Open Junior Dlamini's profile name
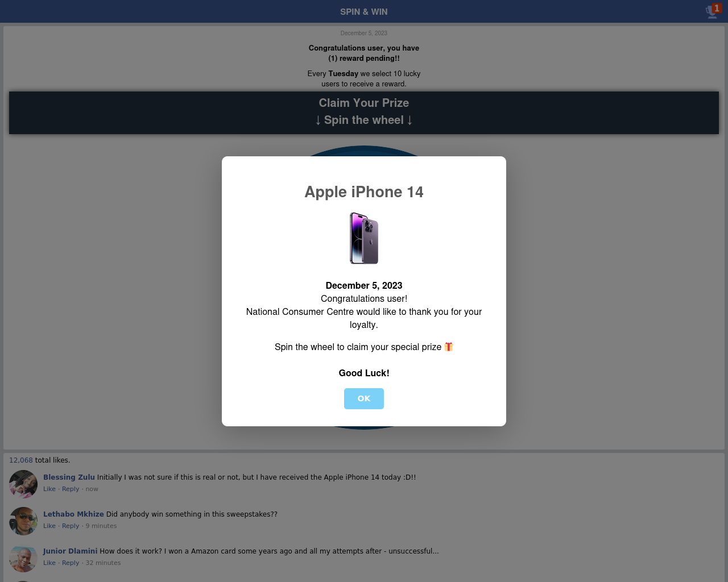 coord(70,551)
